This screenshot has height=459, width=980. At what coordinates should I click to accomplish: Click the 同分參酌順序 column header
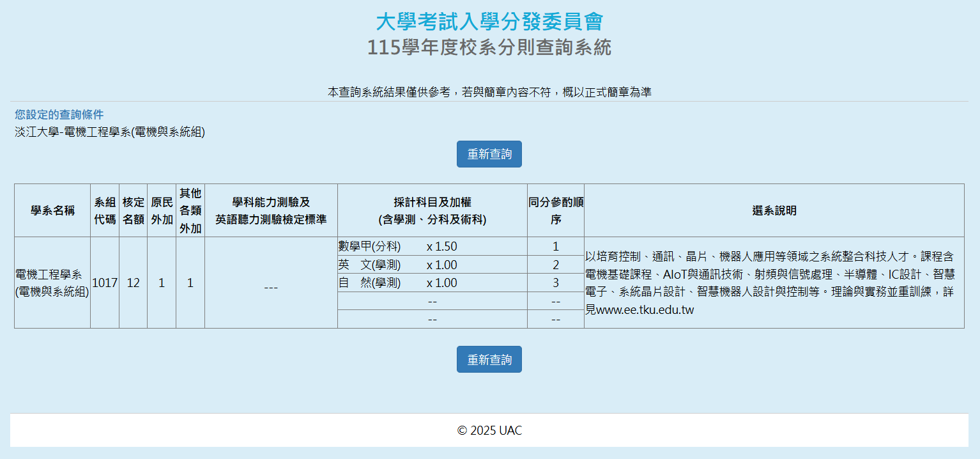(x=555, y=210)
